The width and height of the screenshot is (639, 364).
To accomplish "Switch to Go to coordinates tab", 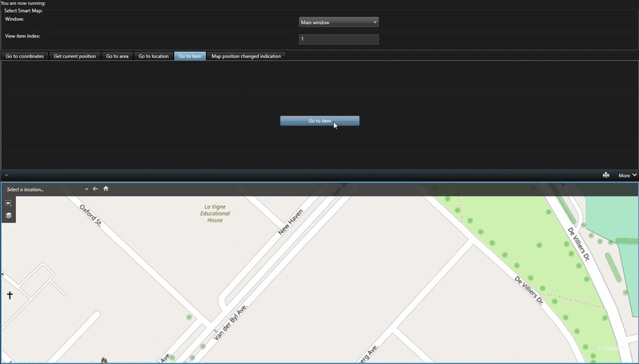I will pyautogui.click(x=25, y=57).
